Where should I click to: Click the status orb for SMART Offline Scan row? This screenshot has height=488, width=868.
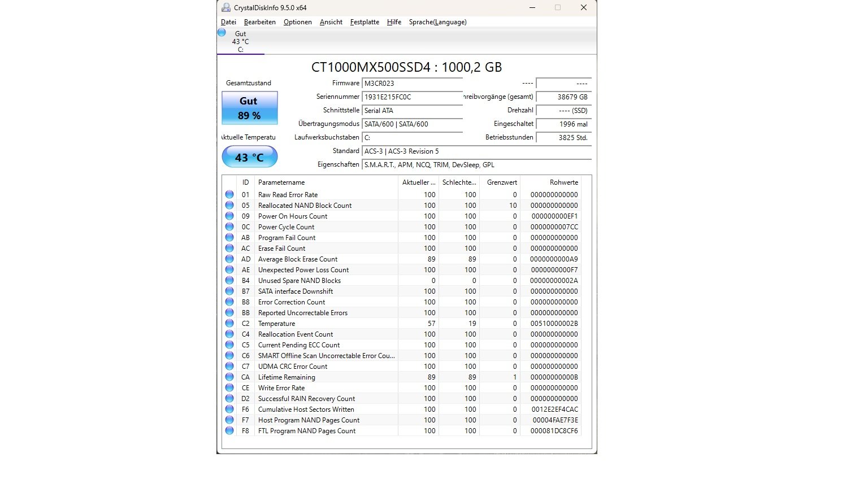tap(229, 355)
